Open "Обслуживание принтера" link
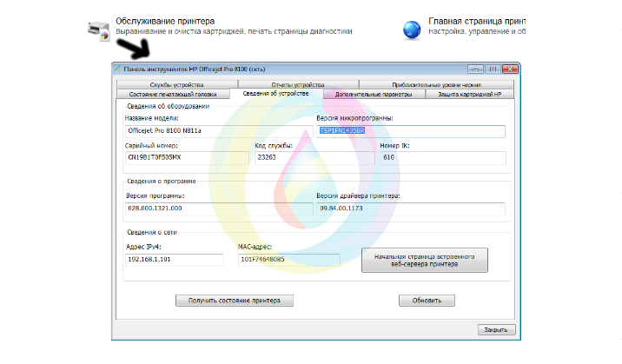 click(165, 21)
